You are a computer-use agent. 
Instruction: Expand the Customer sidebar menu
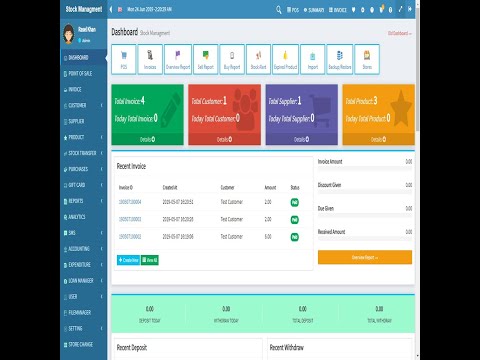pyautogui.click(x=83, y=105)
